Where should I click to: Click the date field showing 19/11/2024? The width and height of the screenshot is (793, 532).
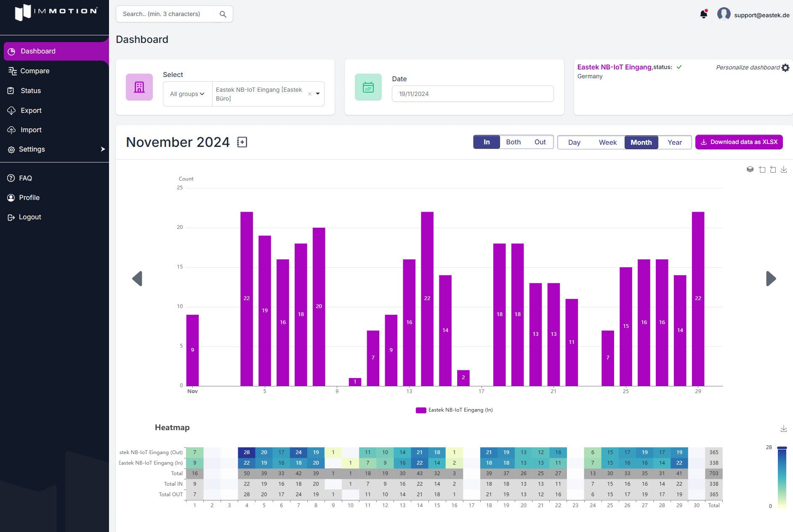(x=472, y=93)
